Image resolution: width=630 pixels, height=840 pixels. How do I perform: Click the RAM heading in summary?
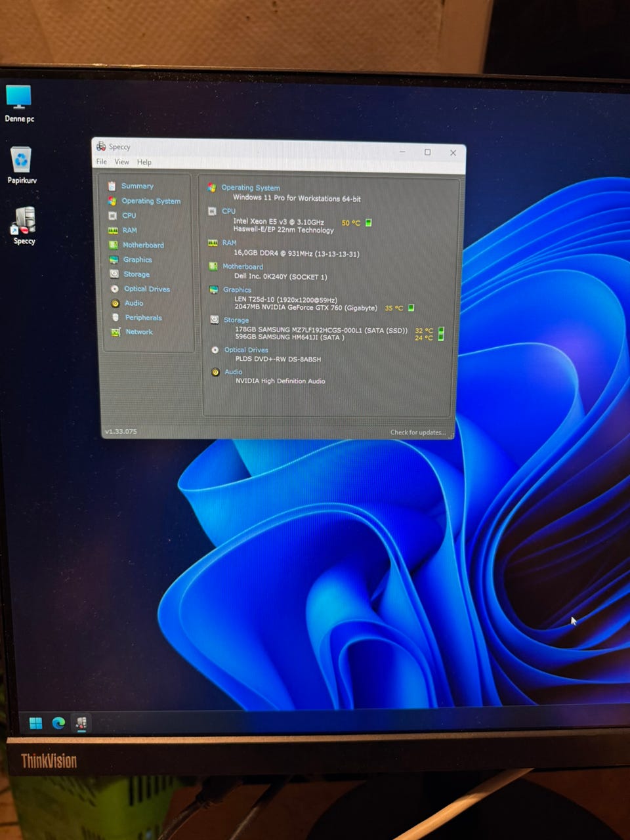point(229,243)
